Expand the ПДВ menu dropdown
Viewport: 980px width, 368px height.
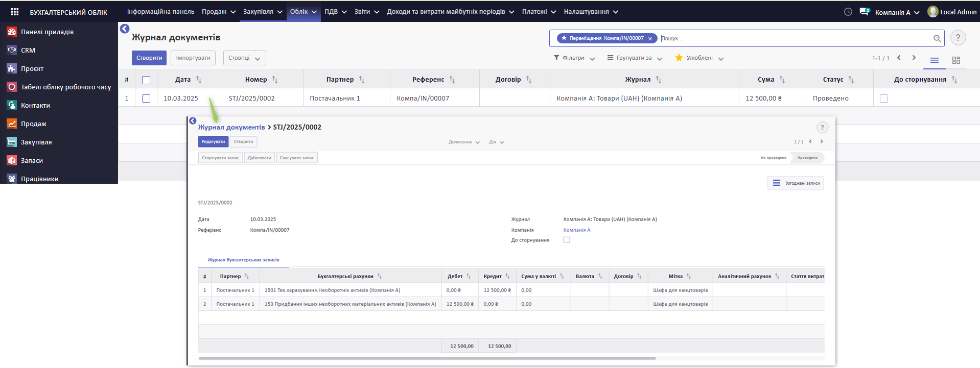(336, 11)
